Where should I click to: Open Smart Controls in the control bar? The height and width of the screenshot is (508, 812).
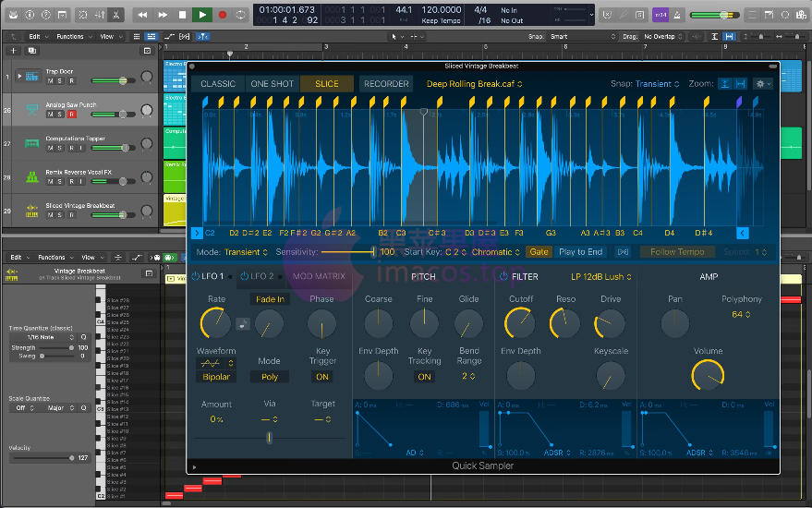tap(83, 15)
